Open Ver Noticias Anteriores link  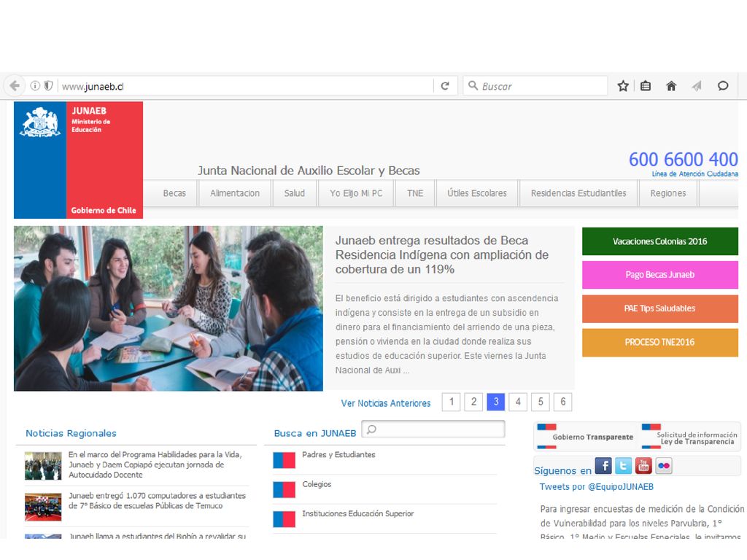coord(385,403)
